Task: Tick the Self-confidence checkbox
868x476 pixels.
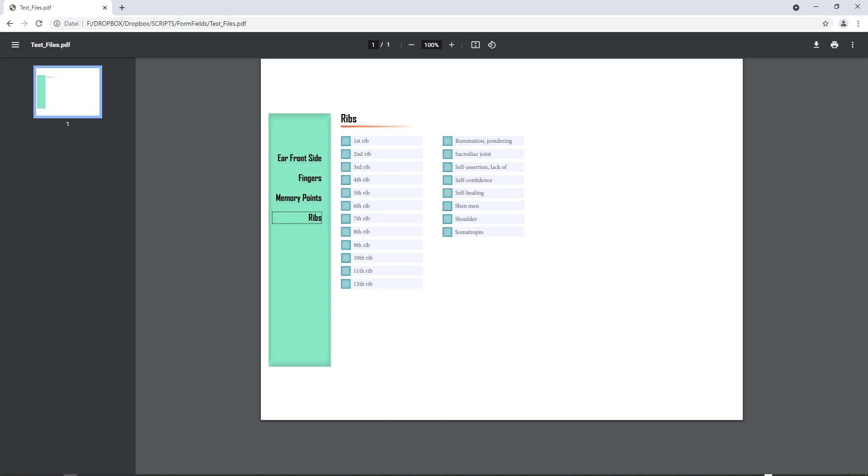Action: tap(448, 180)
